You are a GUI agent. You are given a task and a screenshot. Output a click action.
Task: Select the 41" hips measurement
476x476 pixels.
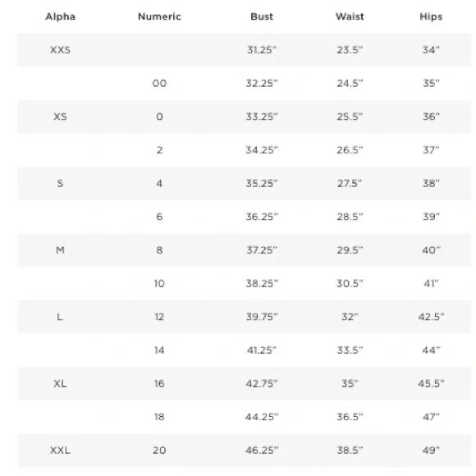pos(431,283)
